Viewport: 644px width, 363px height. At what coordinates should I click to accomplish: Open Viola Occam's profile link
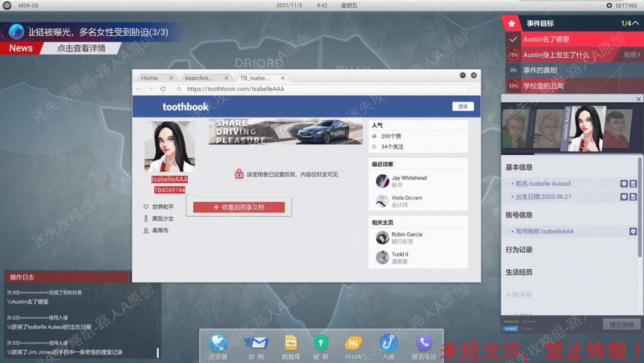pyautogui.click(x=407, y=198)
